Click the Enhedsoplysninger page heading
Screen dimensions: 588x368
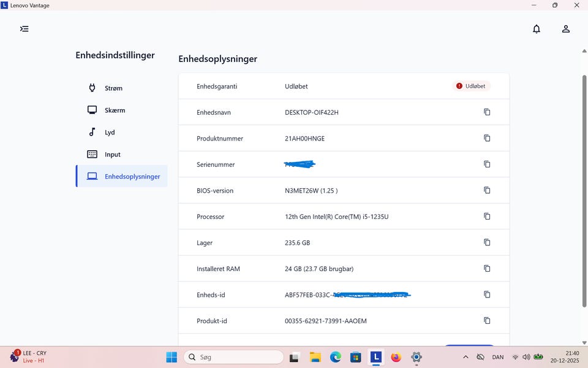tap(218, 59)
